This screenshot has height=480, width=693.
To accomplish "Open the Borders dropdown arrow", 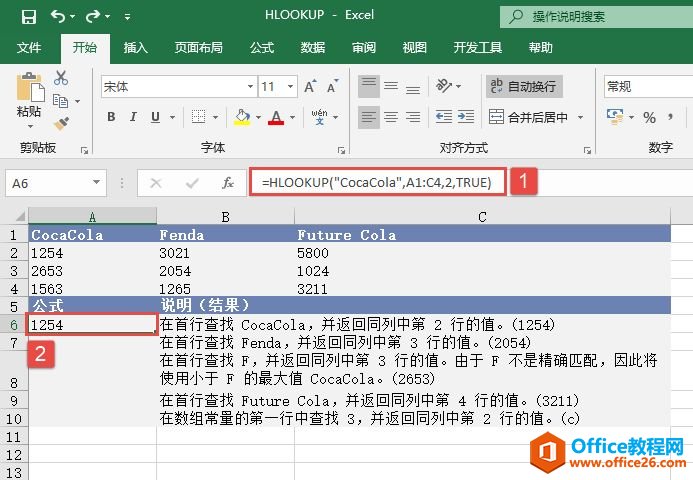I will click(216, 117).
